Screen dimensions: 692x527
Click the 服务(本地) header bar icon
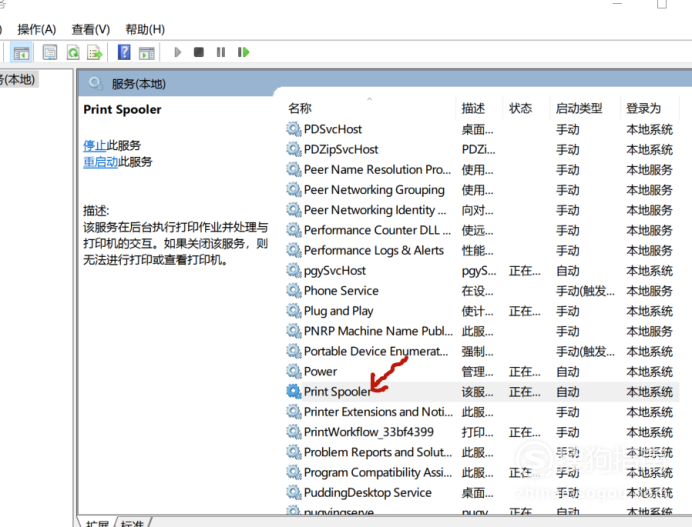point(95,83)
